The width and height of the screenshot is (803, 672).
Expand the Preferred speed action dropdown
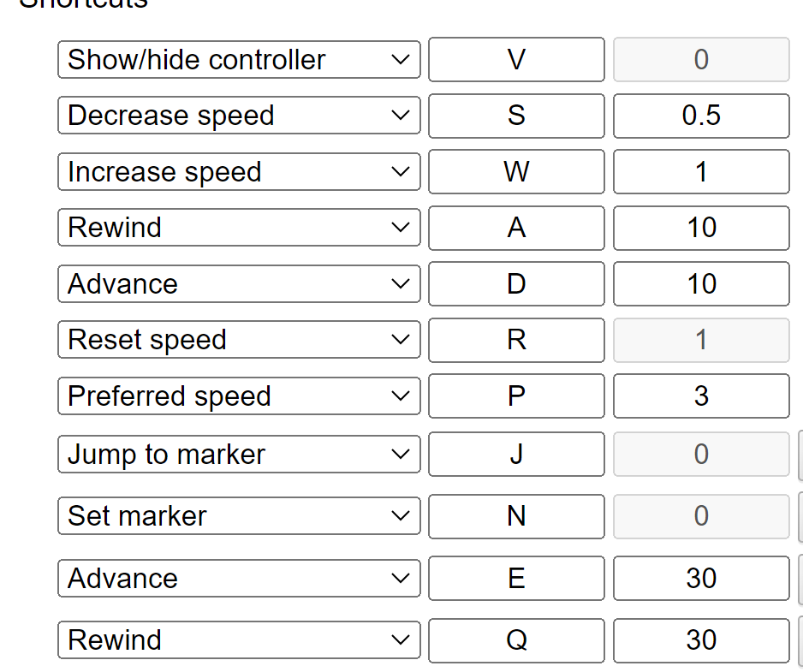click(x=239, y=396)
